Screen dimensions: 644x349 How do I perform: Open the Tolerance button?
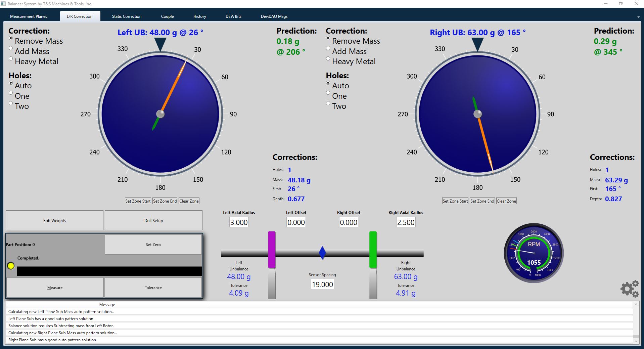(153, 288)
